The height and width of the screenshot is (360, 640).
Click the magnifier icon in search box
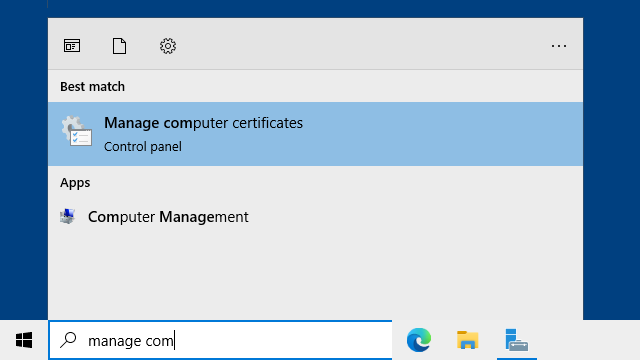pos(68,340)
